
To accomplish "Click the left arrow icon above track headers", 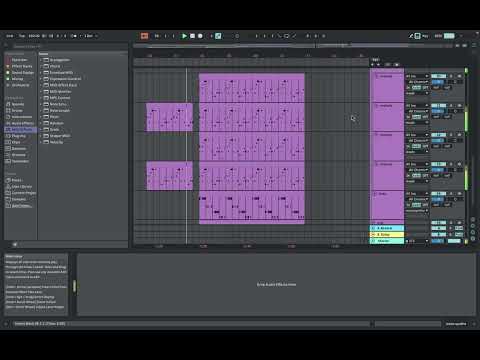I will 373,65.
